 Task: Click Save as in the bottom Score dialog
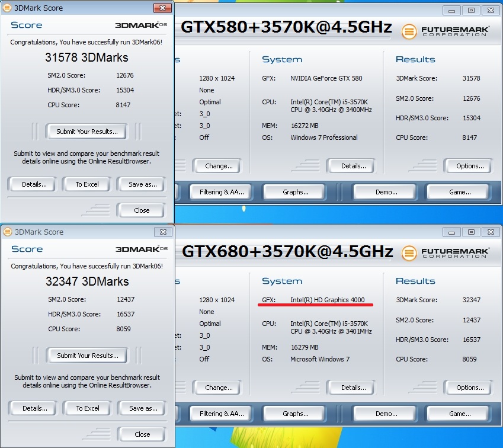tap(143, 408)
